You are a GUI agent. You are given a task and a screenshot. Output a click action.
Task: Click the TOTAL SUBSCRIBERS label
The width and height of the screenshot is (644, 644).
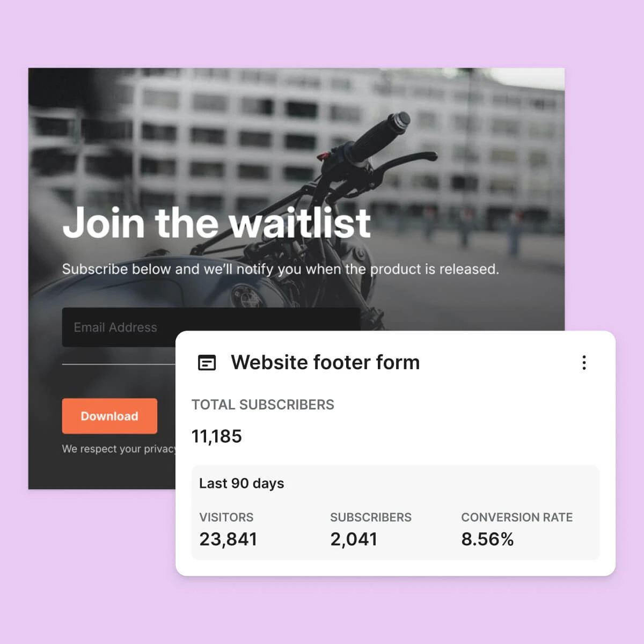coord(263,405)
